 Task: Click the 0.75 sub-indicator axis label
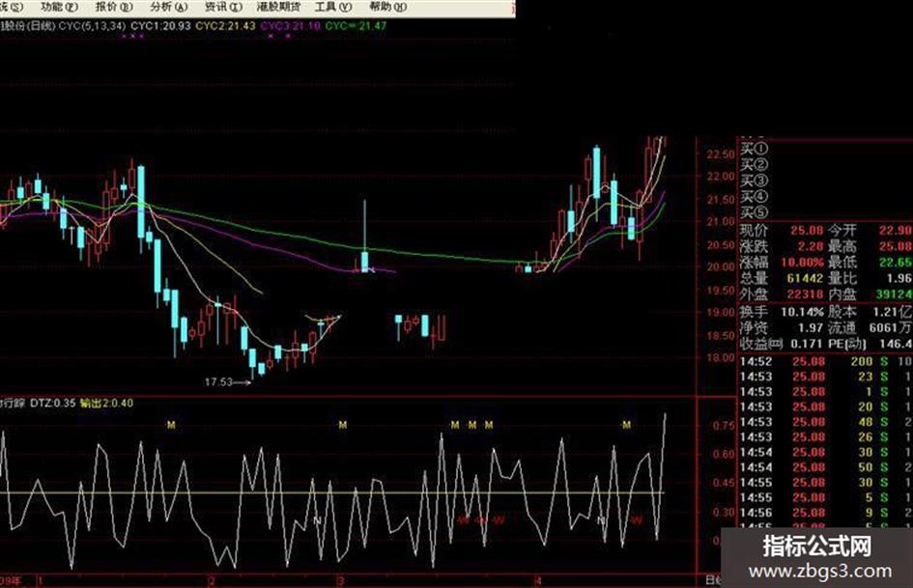(724, 426)
